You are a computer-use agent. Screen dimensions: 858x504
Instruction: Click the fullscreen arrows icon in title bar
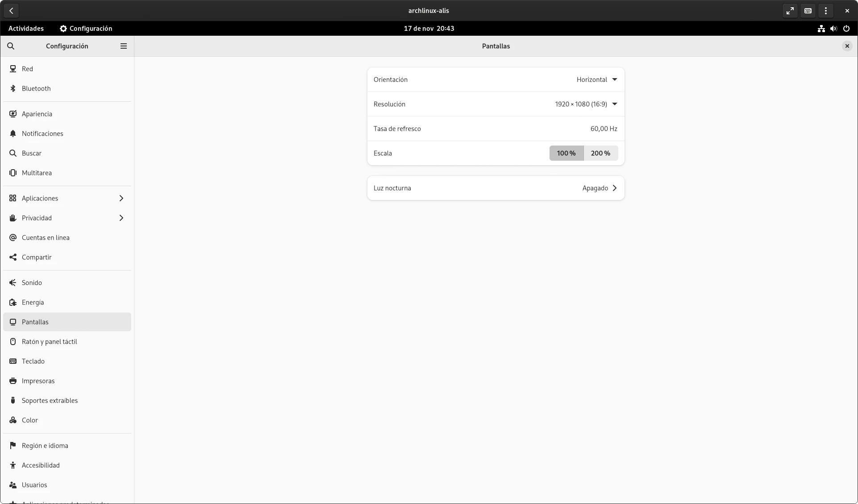pyautogui.click(x=790, y=11)
